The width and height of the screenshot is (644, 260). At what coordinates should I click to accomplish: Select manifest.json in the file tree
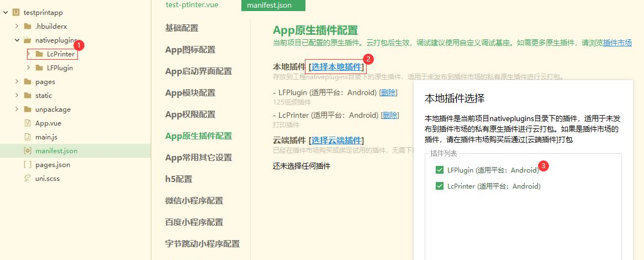[56, 150]
